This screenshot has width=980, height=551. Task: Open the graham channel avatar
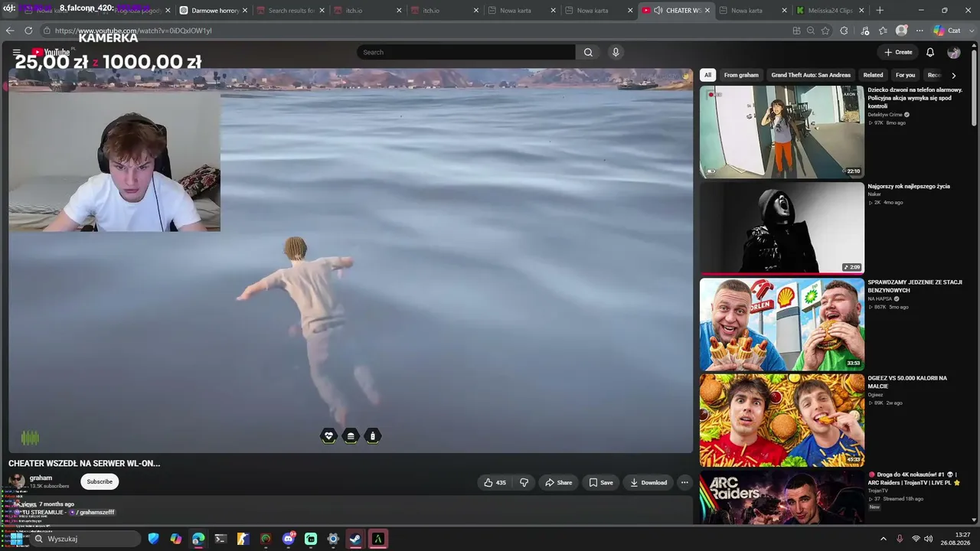(x=16, y=481)
